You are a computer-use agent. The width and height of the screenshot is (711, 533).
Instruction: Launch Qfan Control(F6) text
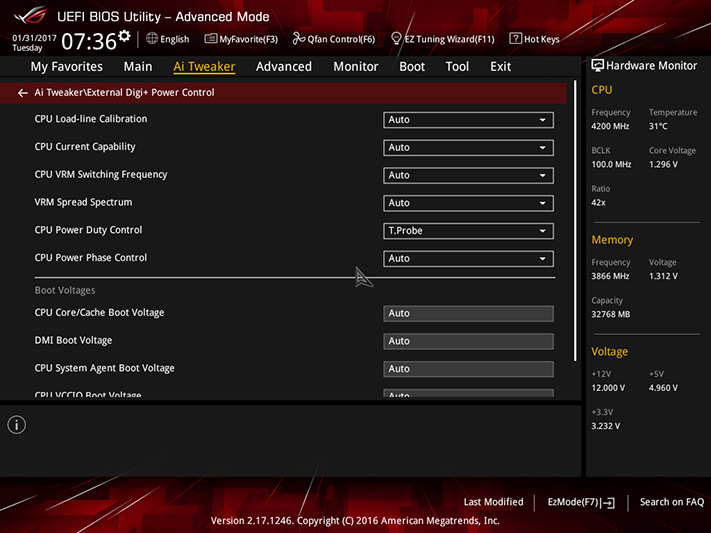point(341,39)
